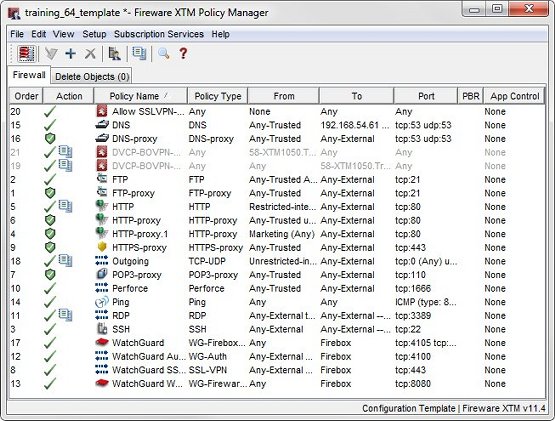Viewport: 555px width, 421px height.
Task: Select the SSH policy name
Action: tap(121, 329)
